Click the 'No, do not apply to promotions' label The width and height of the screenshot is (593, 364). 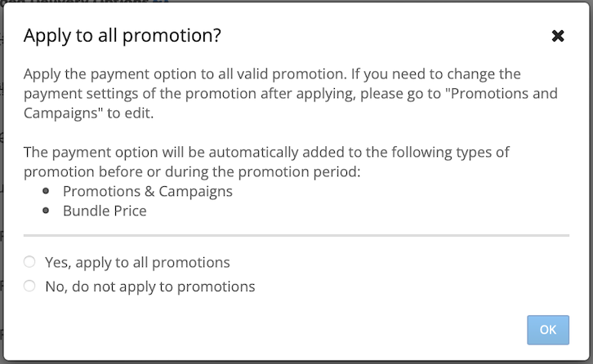coord(150,286)
